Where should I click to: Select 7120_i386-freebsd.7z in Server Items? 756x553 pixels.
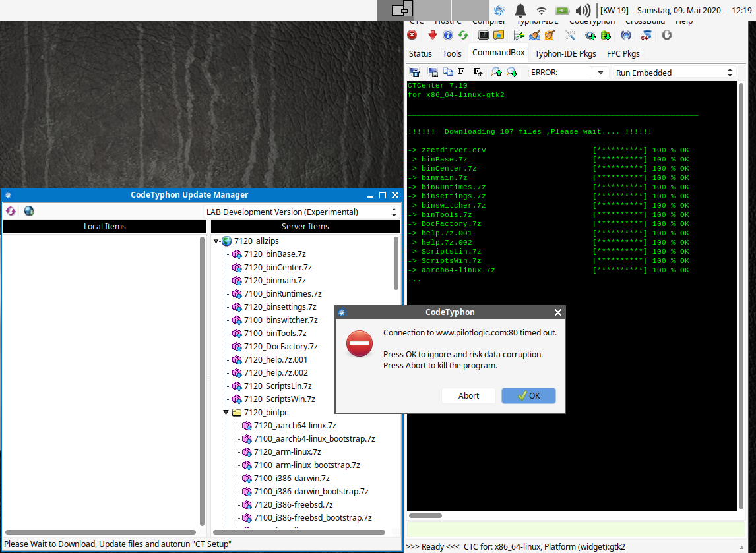pyautogui.click(x=293, y=505)
